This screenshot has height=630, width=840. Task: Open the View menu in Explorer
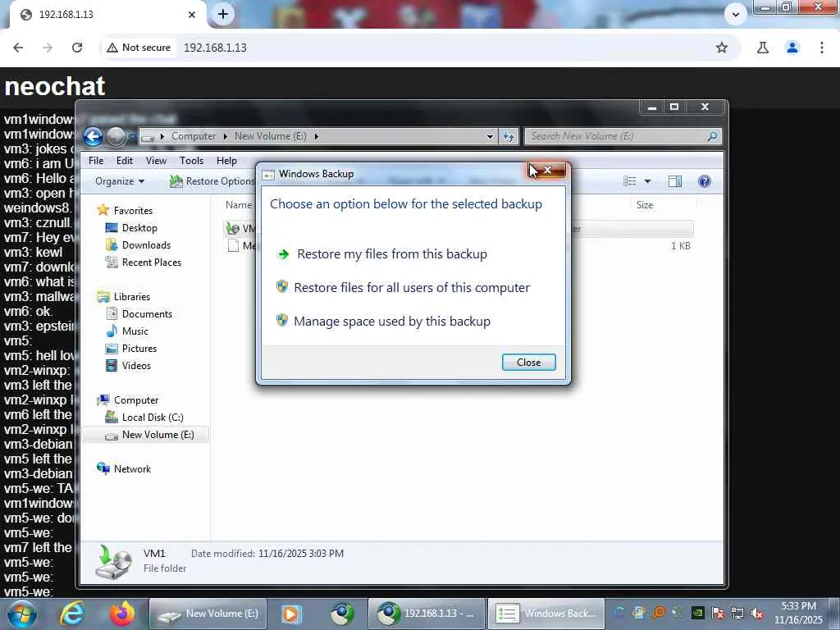pos(156,161)
